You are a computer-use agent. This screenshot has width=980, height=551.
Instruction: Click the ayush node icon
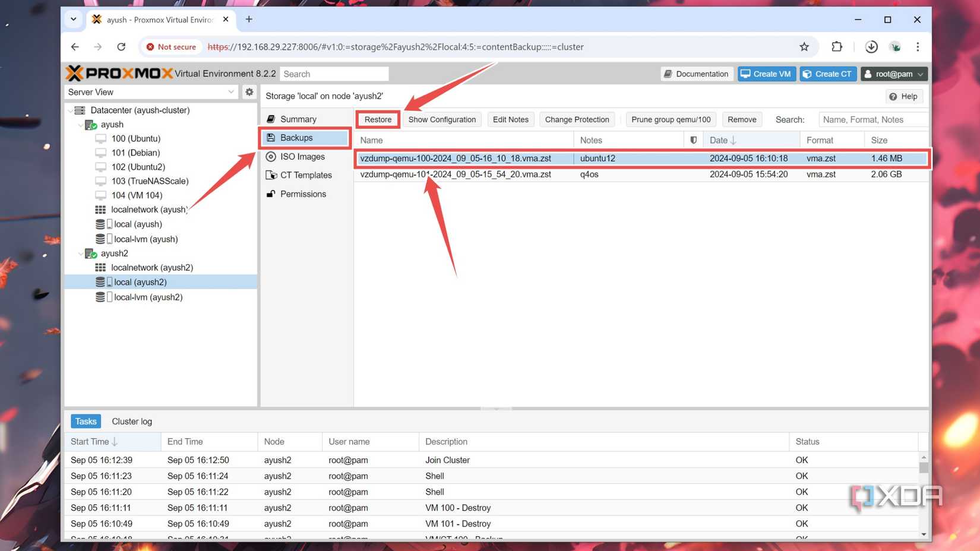pyautogui.click(x=91, y=125)
